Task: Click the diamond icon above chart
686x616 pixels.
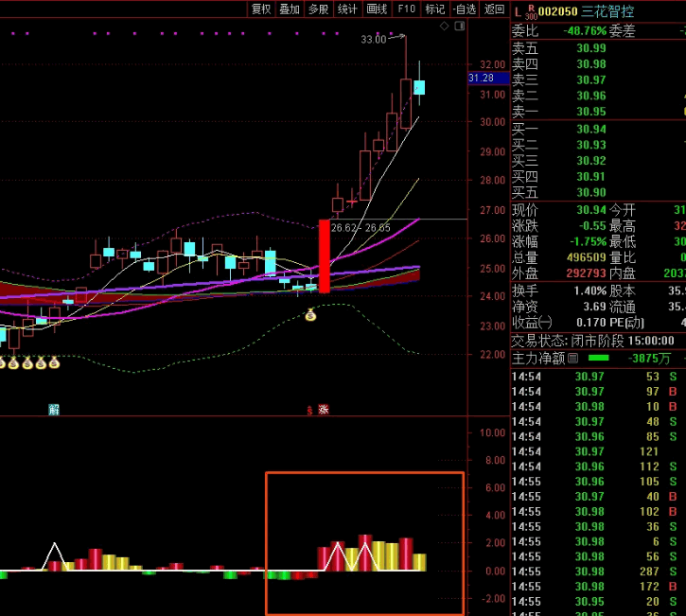Action: tap(444, 26)
